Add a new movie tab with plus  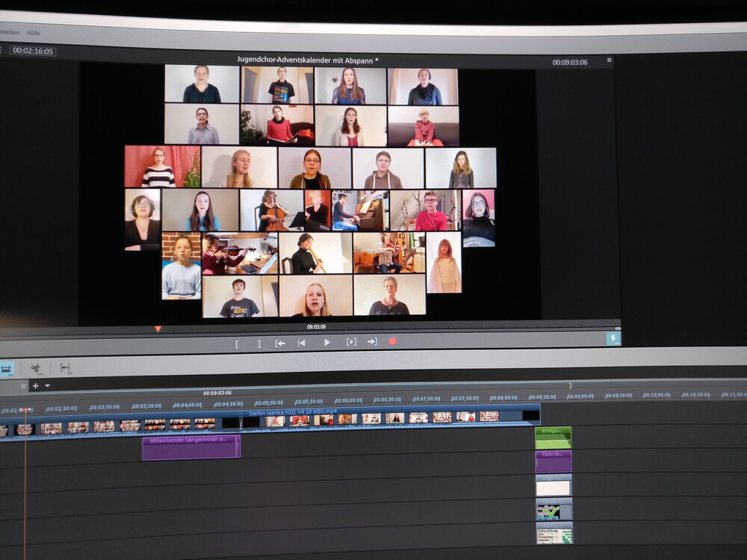coord(35,386)
